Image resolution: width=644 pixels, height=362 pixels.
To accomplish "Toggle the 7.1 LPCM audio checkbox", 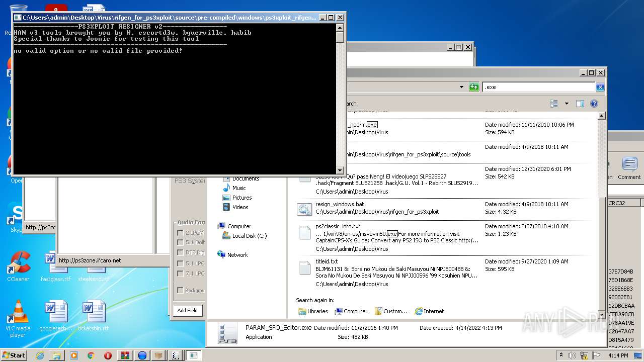I will tap(180, 274).
